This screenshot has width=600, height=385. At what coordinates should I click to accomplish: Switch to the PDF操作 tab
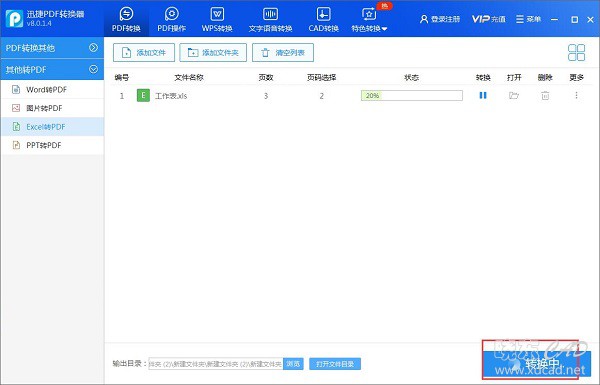(171, 19)
